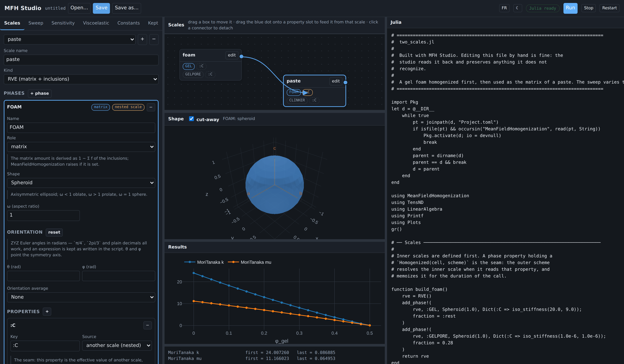The height and width of the screenshot is (364, 624).
Task: Click the Scale name input field
Action: point(81,60)
